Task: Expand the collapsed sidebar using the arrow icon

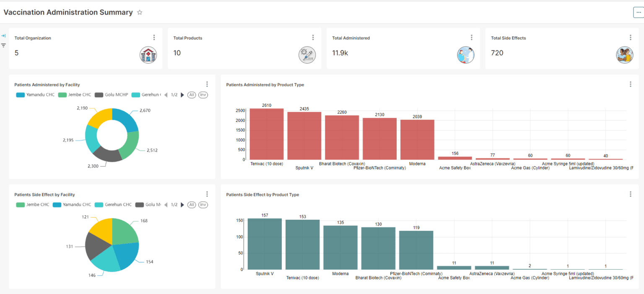Action: point(4,36)
